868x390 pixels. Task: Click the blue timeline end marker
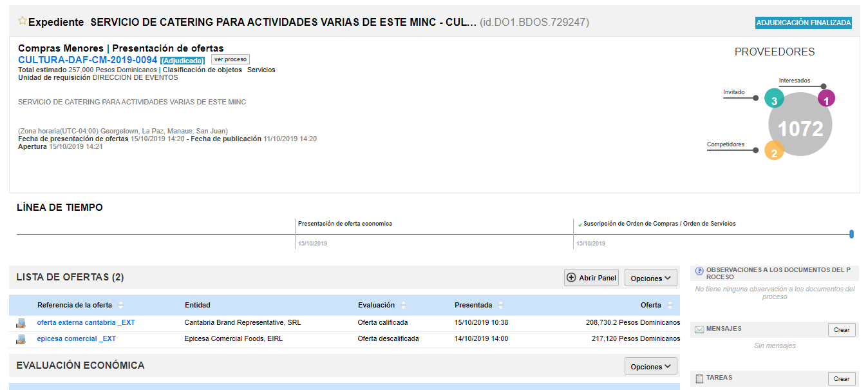click(x=851, y=234)
